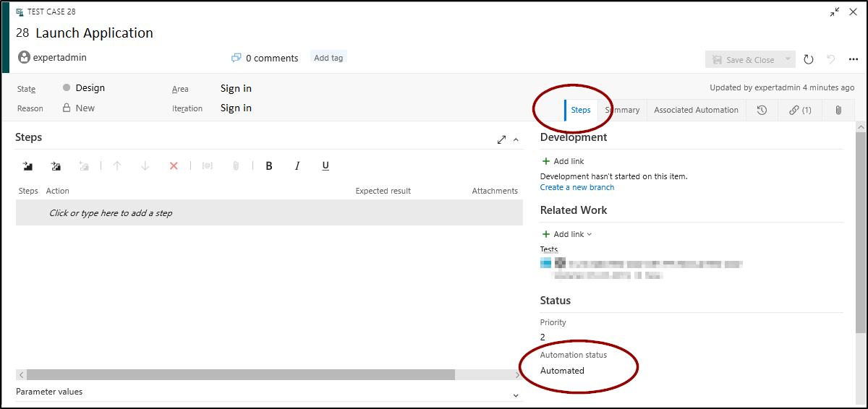This screenshot has width=868, height=409.
Task: Open the Attachments paperclip tab
Action: pyautogui.click(x=838, y=110)
